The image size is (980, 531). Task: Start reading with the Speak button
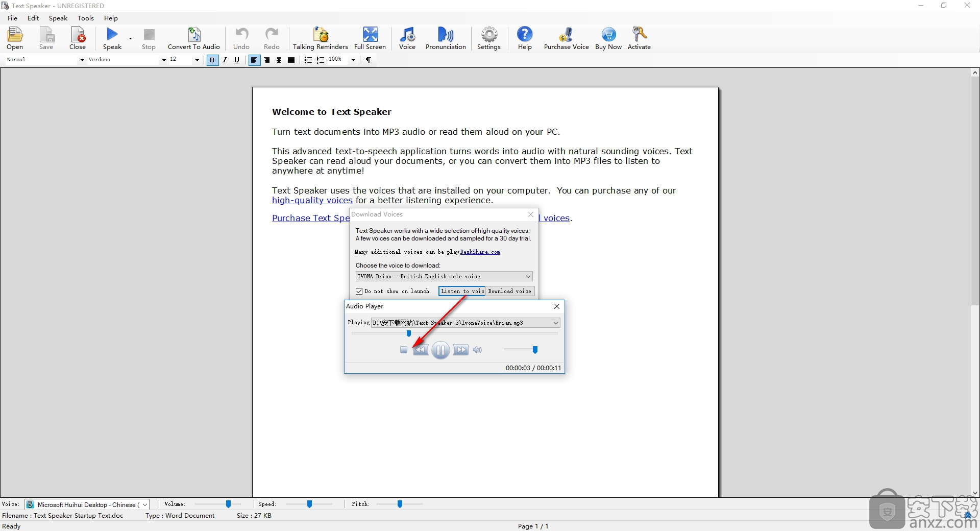(x=112, y=38)
